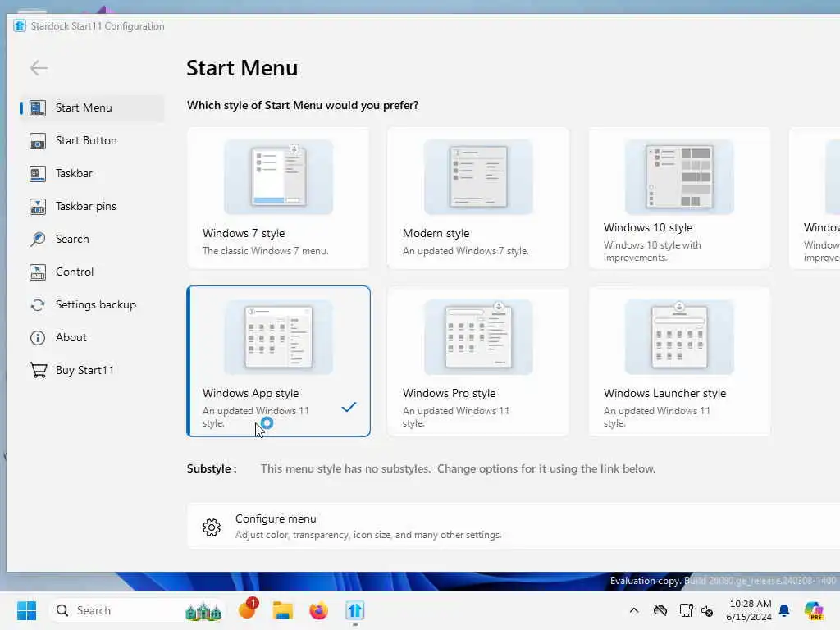Click the Windows Launcher style preview thumbnail
Screen dimensions: 840x630
click(x=679, y=337)
